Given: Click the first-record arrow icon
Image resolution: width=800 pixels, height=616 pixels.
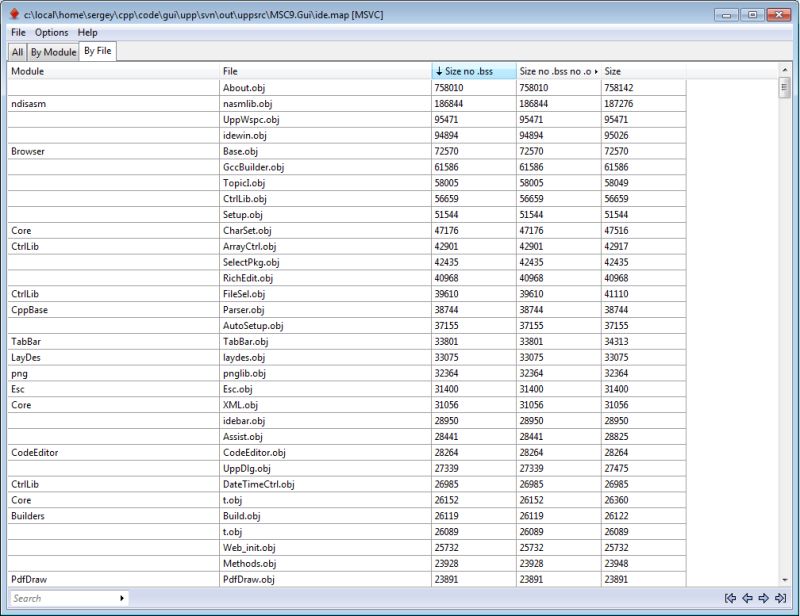Looking at the screenshot, I should (731, 598).
